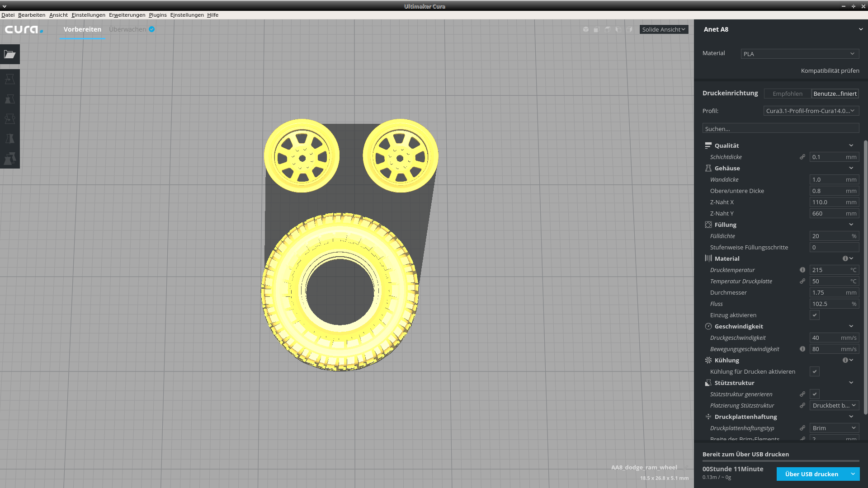The image size is (868, 488).
Task: Switch to the Überwachen tab
Action: click(x=127, y=29)
